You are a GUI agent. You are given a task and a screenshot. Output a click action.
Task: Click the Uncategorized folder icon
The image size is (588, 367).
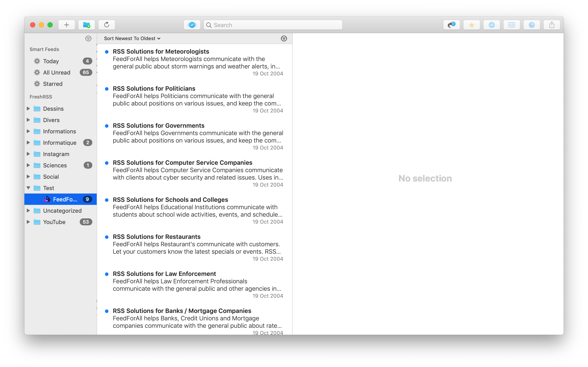[37, 211]
